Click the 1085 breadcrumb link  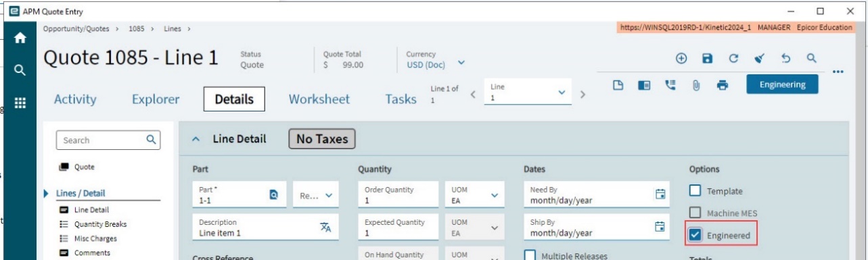click(x=137, y=29)
